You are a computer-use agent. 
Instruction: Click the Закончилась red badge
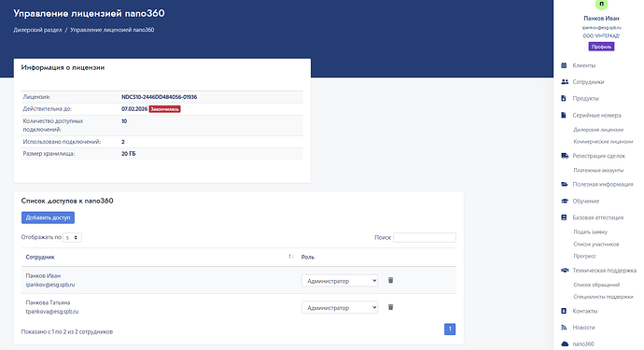(x=164, y=109)
